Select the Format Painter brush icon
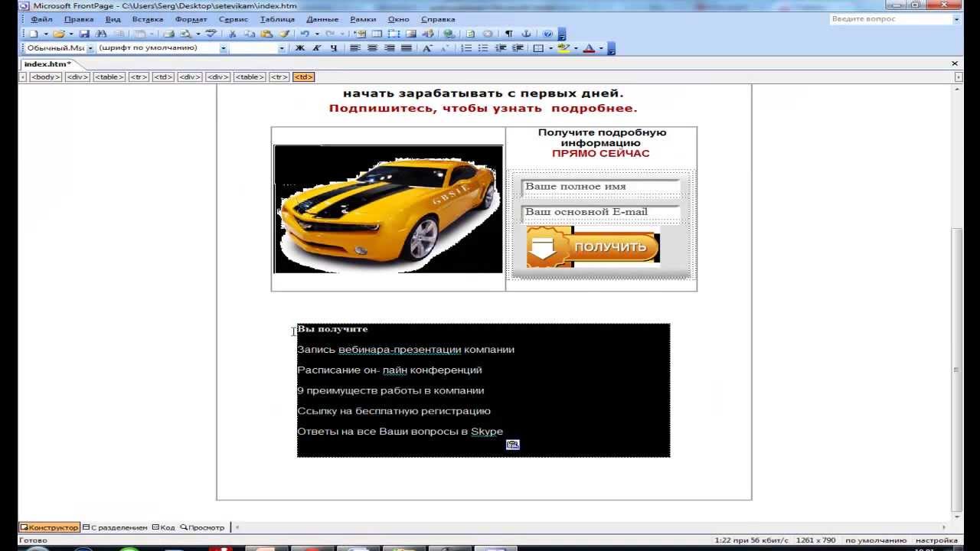The image size is (980, 551). [x=284, y=34]
